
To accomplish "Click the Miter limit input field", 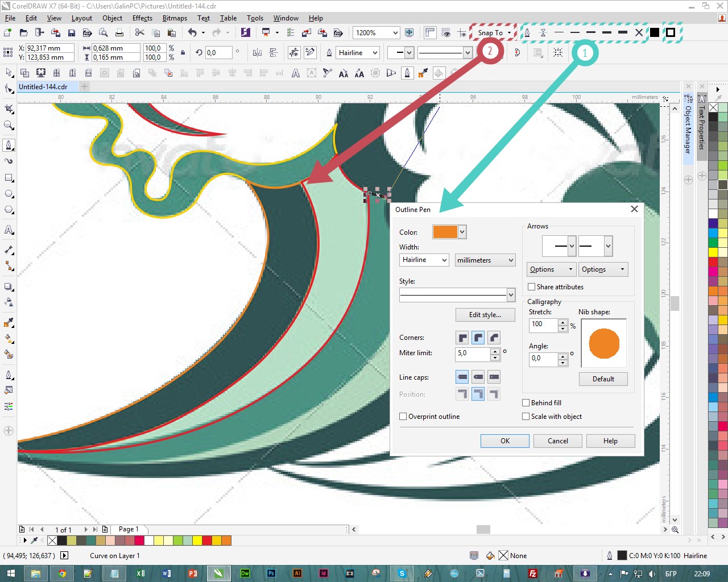I will (x=473, y=354).
